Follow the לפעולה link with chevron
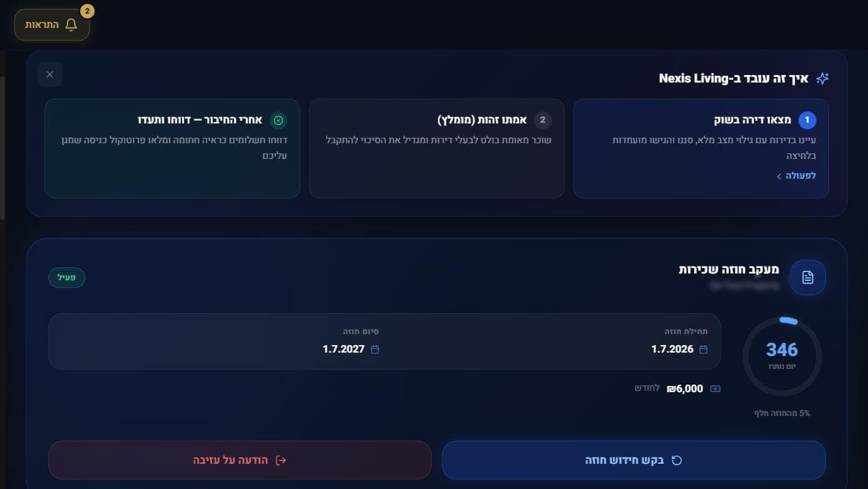Viewport: 868px width, 489px height. click(796, 176)
